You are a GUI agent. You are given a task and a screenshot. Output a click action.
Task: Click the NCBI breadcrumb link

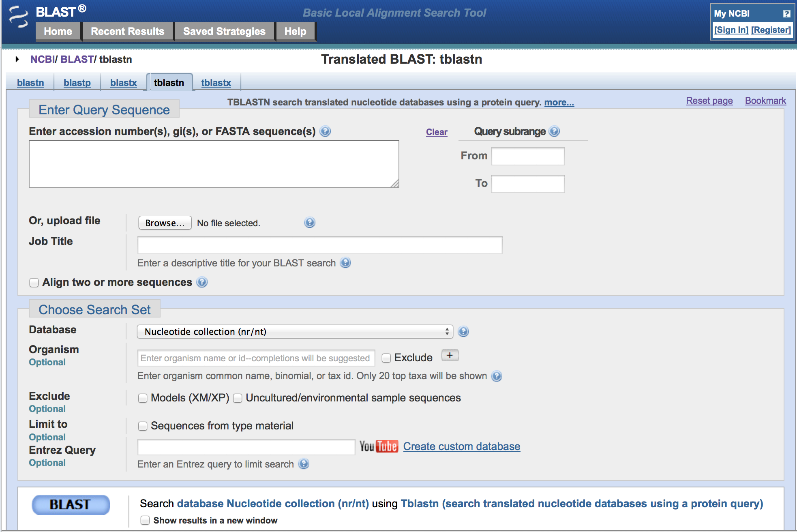tap(42, 60)
